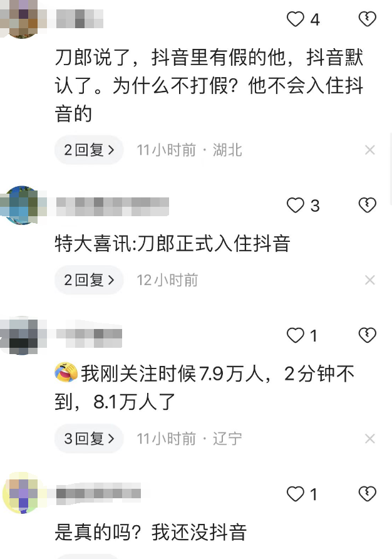The width and height of the screenshot is (392, 559).
Task: Open avatar of the 7.9万人 commenter
Action: pyautogui.click(x=21, y=335)
